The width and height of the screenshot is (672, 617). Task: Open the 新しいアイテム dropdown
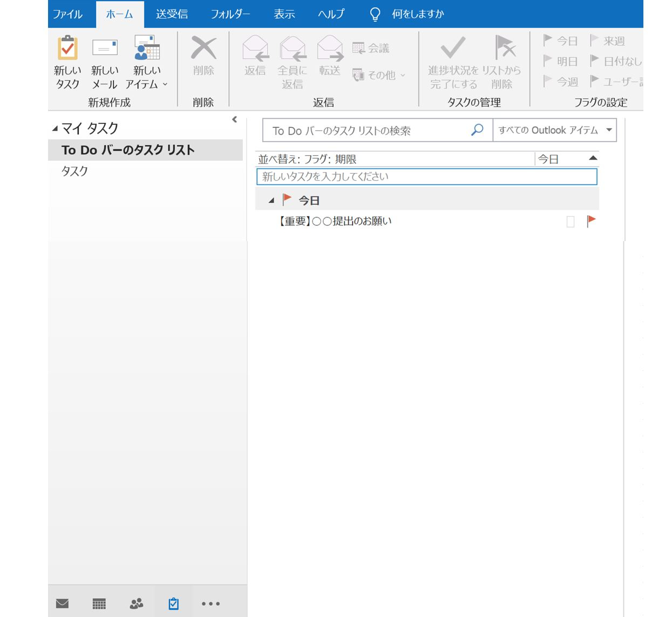click(146, 61)
